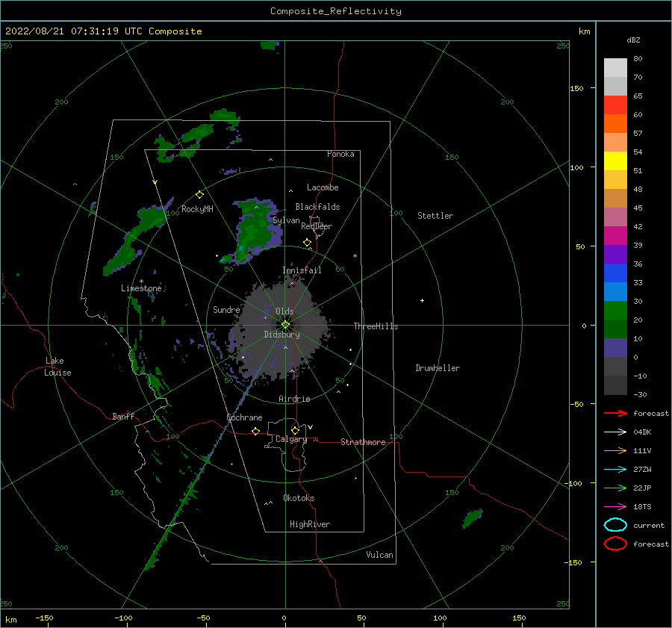Screen dimensions: 672x628
Task: Click the Lake Louise label
Action: pos(57,367)
